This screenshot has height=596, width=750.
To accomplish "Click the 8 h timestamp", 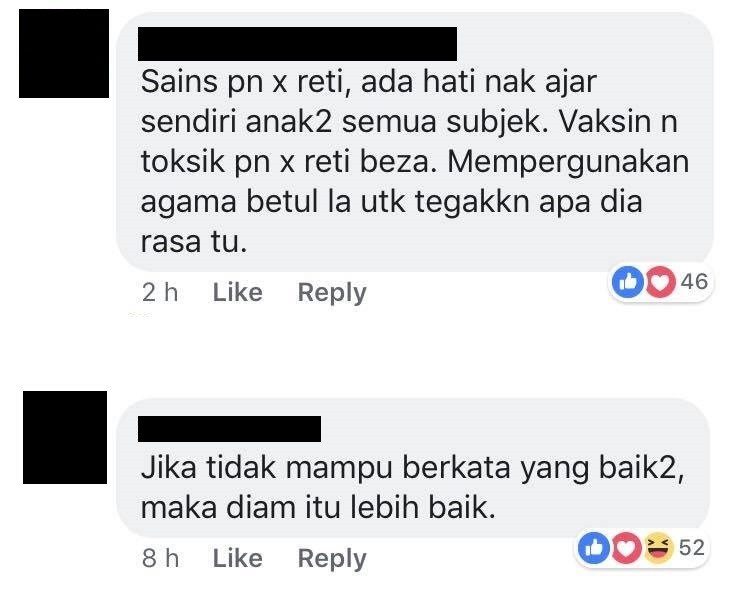I will click(160, 558).
